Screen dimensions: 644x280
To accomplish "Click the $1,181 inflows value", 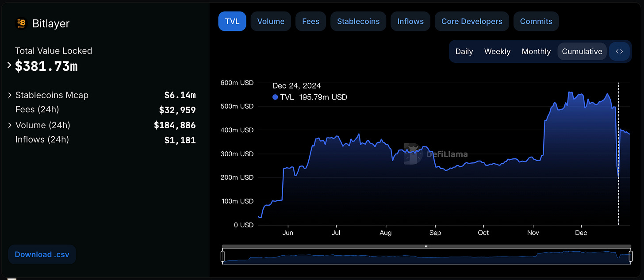I will pyautogui.click(x=180, y=140).
